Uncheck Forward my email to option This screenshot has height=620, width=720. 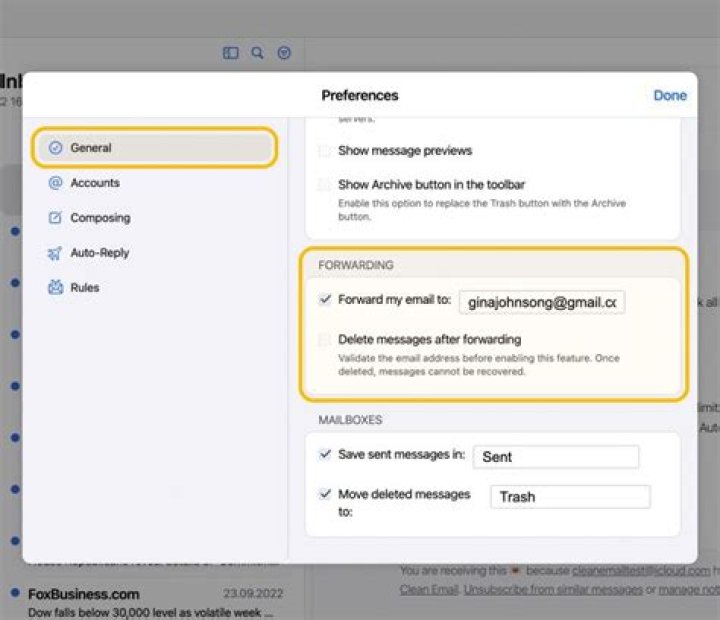point(324,299)
